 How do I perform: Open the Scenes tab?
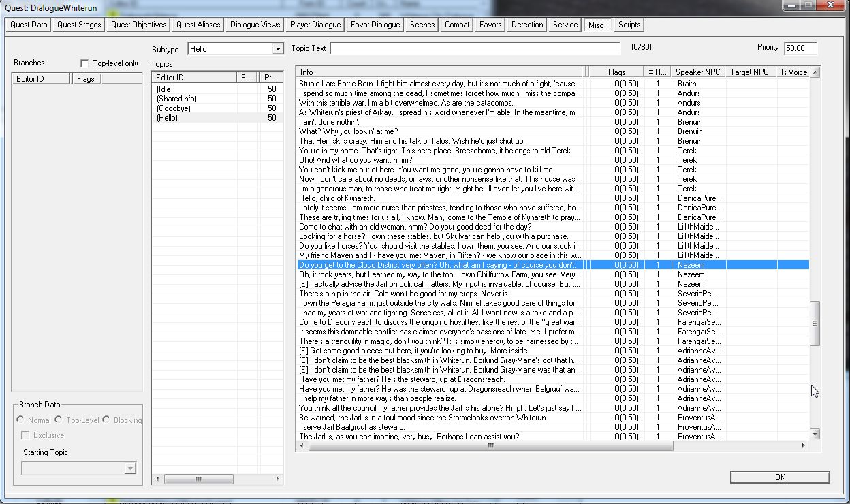point(422,25)
